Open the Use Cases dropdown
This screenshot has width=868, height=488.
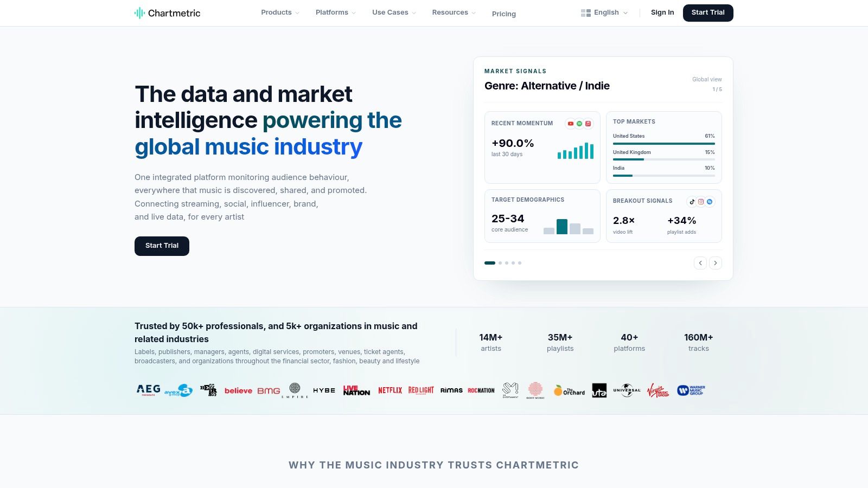(394, 12)
